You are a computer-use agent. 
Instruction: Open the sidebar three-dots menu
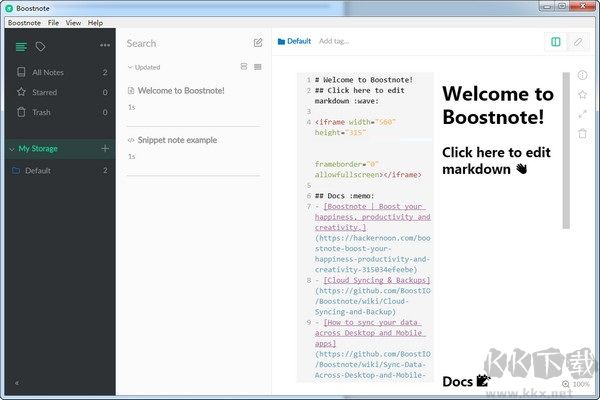click(x=105, y=46)
